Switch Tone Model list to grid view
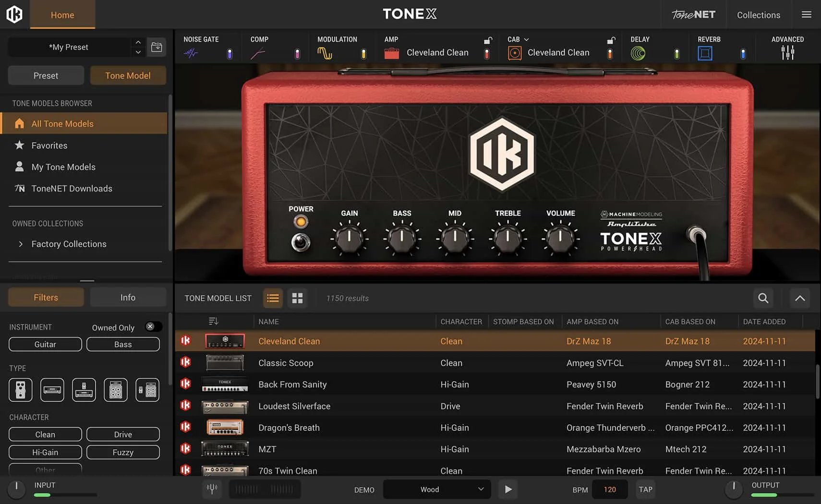This screenshot has width=821, height=504. [x=297, y=298]
